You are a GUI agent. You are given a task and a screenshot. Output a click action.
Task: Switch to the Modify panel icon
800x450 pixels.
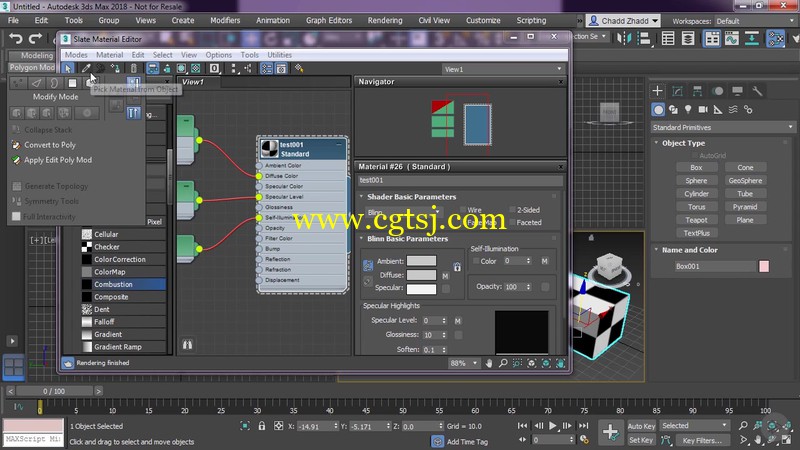pyautogui.click(x=678, y=91)
